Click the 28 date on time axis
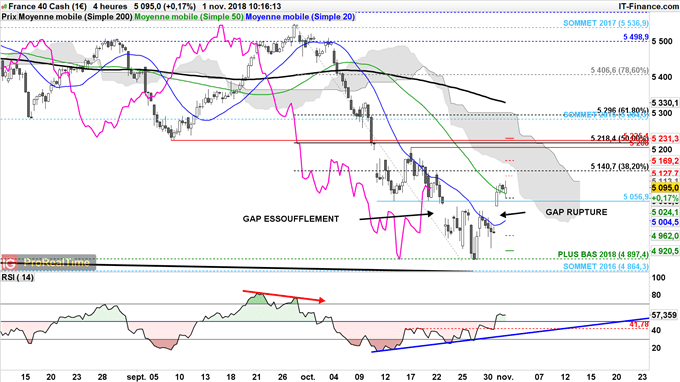The width and height of the screenshot is (680, 382). pyautogui.click(x=102, y=377)
